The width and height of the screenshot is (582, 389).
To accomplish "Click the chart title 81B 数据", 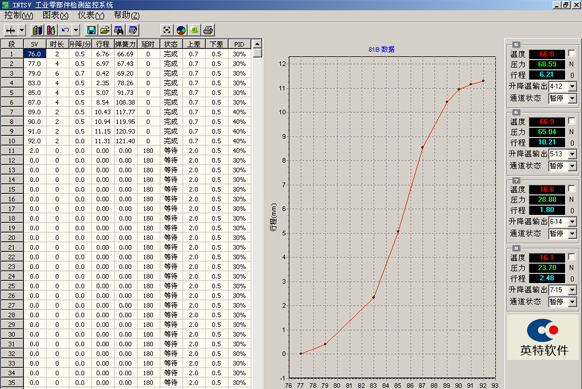I will coord(381,49).
